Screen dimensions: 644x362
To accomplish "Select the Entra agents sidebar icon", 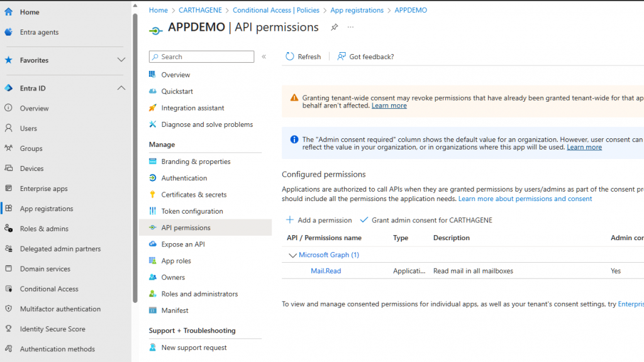I will 8,32.
